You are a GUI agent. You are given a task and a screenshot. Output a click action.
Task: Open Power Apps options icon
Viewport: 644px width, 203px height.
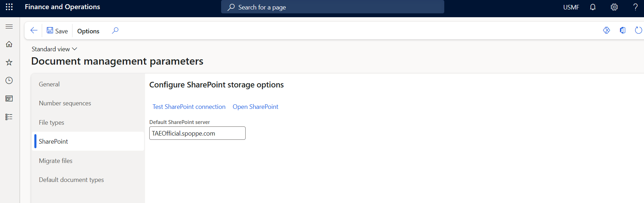(x=607, y=30)
